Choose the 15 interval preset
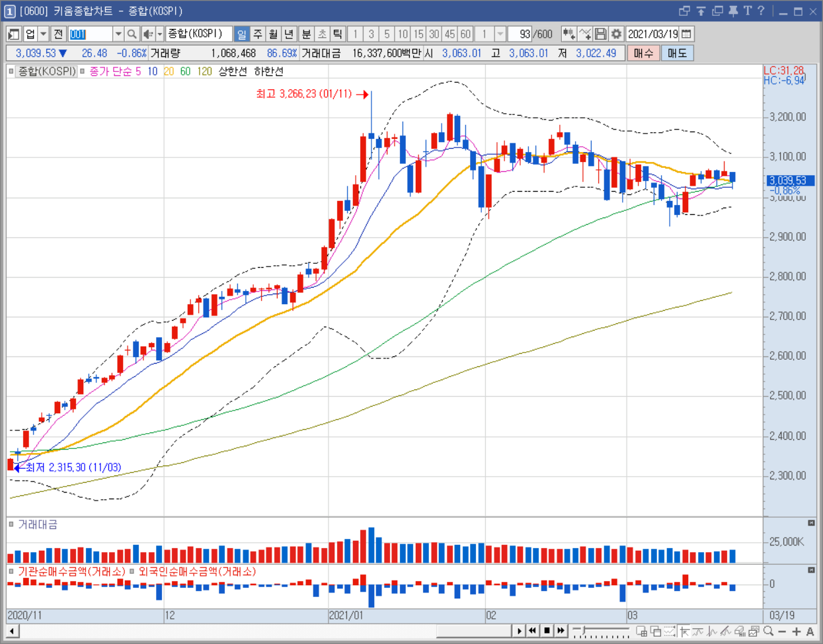The image size is (823, 644). coord(418,34)
